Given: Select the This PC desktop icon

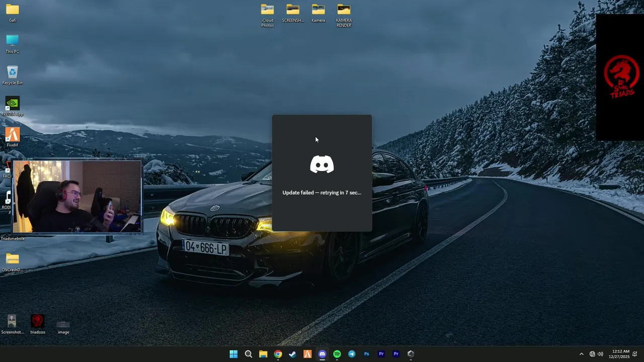Looking at the screenshot, I should click(x=13, y=44).
